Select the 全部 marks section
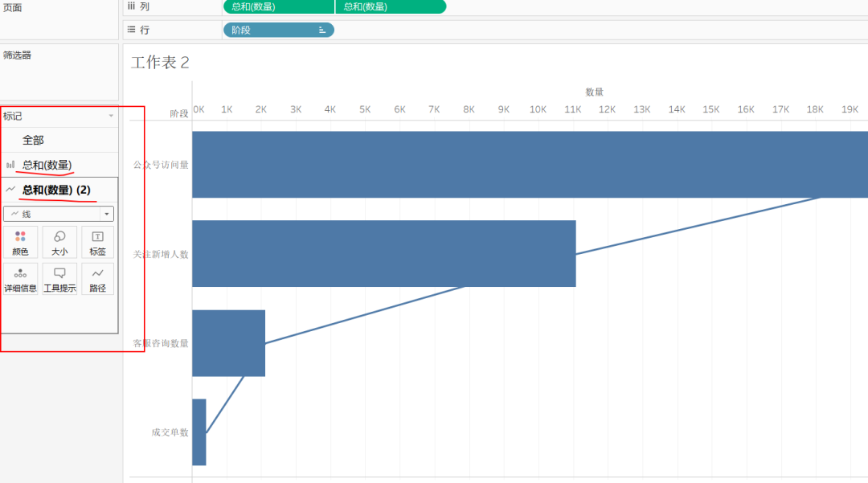Screen dimensions: 868x483 (33, 140)
